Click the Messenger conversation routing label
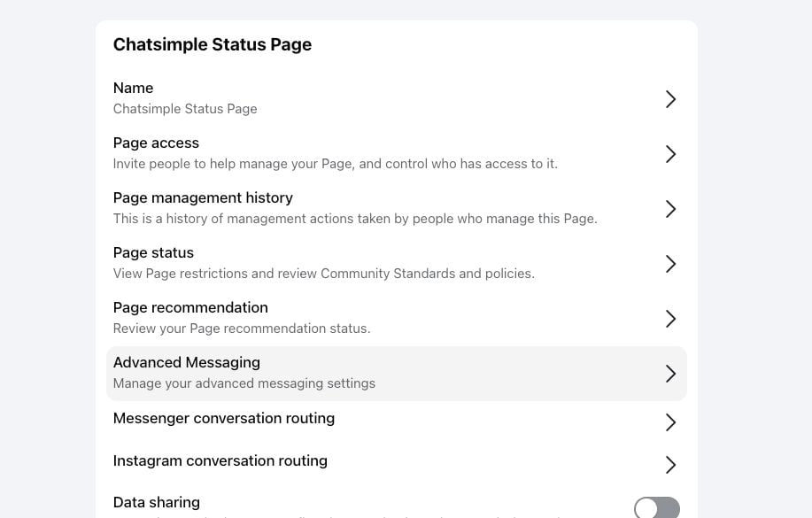The image size is (812, 518). (223, 418)
